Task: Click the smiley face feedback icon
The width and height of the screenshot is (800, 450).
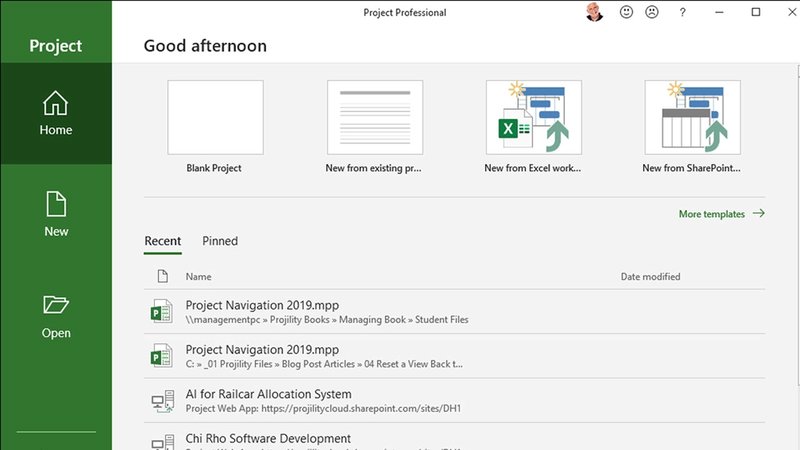Action: [627, 13]
